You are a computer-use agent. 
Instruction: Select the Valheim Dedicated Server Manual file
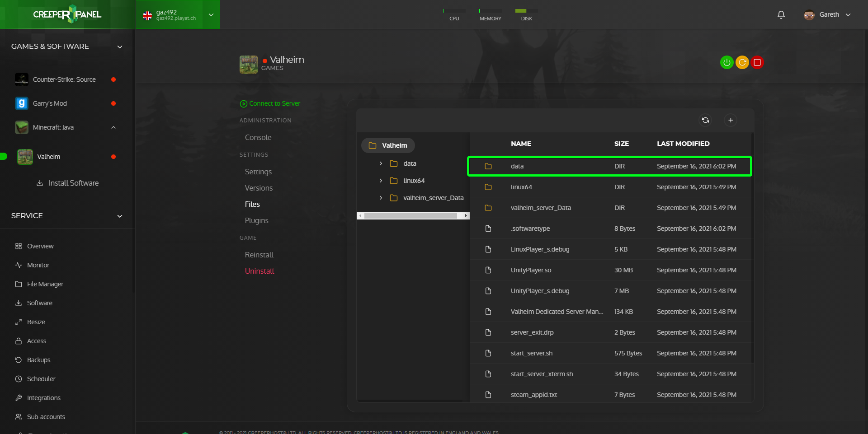coord(610,312)
